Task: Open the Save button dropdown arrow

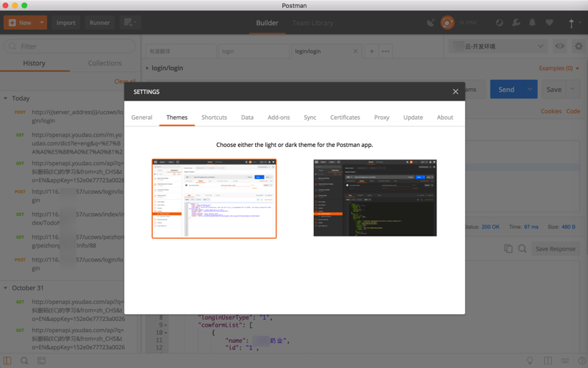Action: pos(573,89)
